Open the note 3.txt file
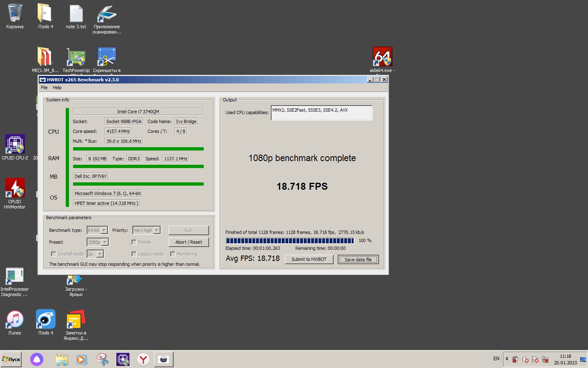The image size is (588, 368). click(x=76, y=16)
